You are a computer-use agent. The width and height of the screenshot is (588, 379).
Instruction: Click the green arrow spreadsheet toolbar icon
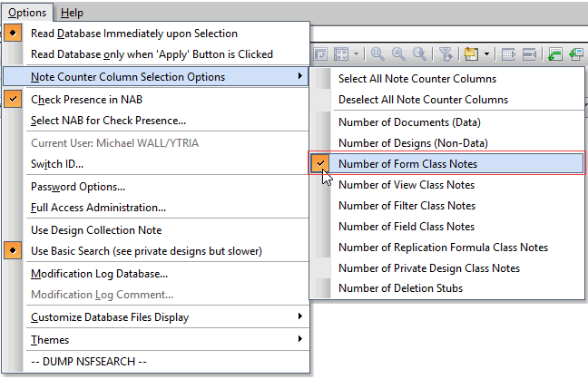coord(554,55)
